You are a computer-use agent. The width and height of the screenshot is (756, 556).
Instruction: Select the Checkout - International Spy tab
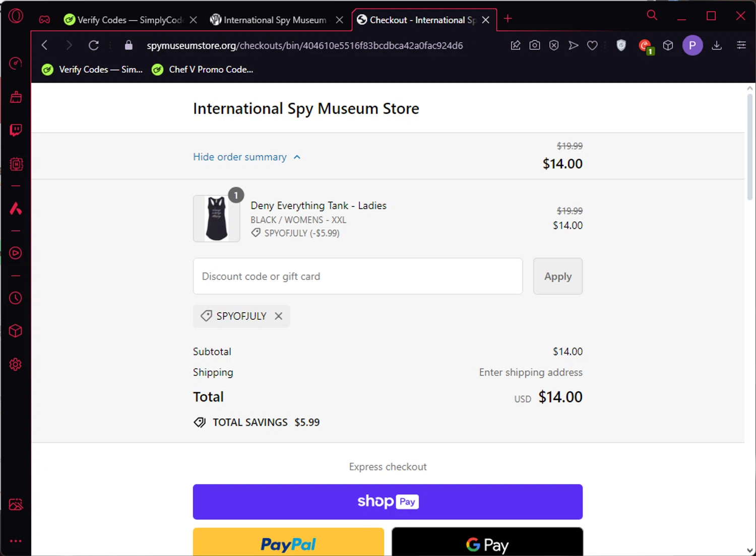(416, 20)
